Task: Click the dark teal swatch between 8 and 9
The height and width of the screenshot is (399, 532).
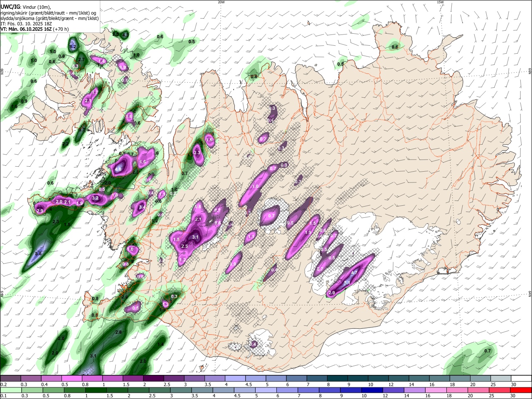Action: (x=337, y=378)
